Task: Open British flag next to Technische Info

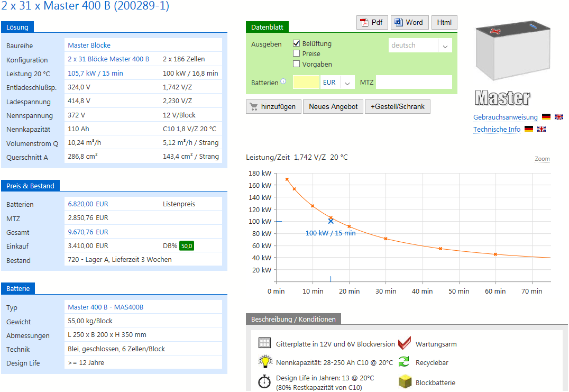Action: (542, 129)
